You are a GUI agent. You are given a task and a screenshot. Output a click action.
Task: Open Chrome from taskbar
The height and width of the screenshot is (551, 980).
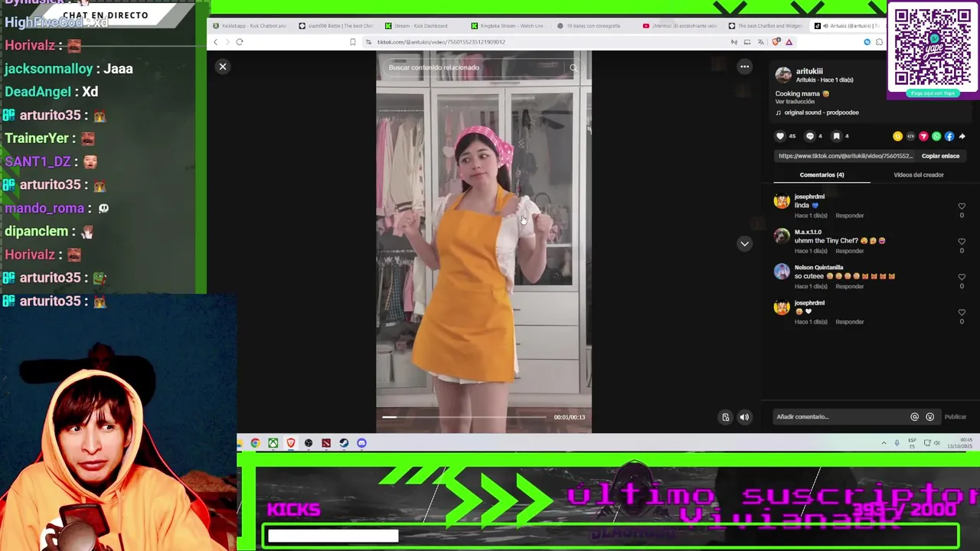coord(255,443)
